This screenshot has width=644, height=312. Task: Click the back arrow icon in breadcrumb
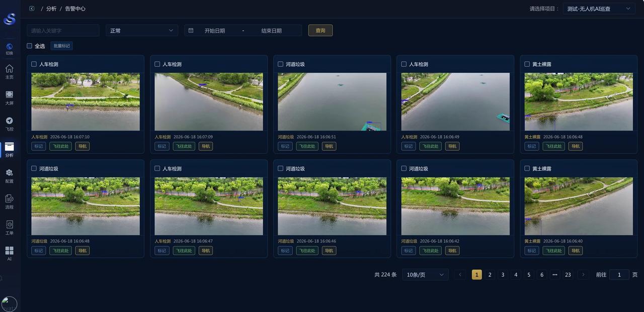click(32, 9)
